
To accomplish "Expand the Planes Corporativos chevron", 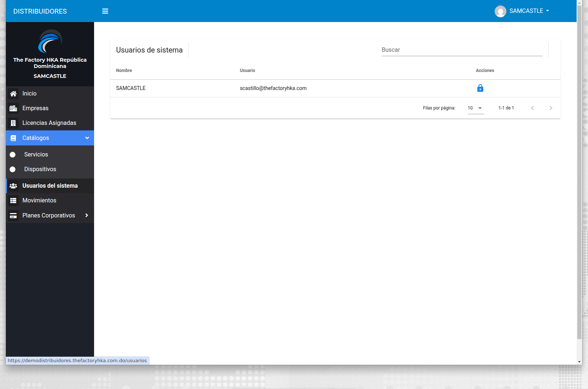I will point(87,215).
